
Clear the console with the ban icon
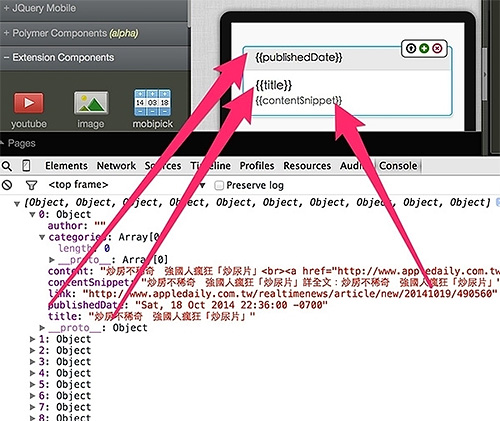7,185
